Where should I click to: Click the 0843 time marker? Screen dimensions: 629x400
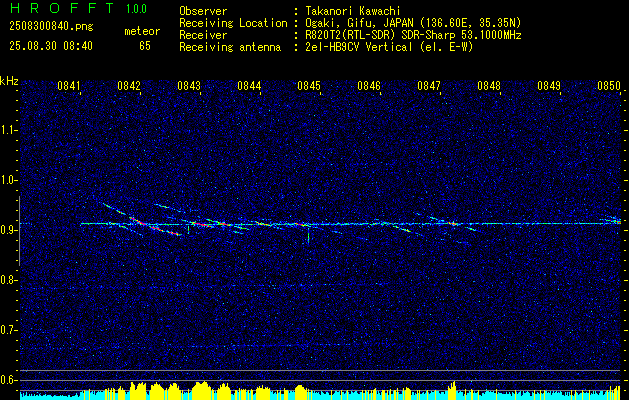click(x=189, y=85)
